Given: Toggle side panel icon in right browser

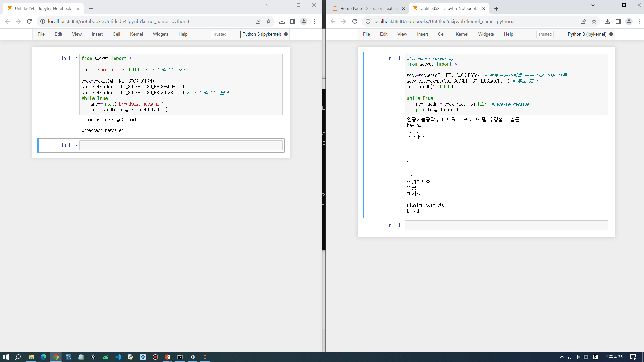Looking at the screenshot, I should 618,21.
